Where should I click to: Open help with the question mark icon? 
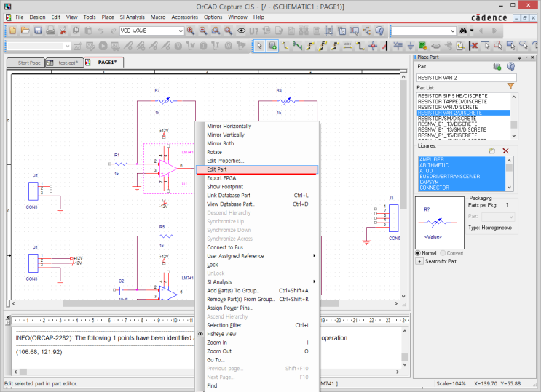pos(379,31)
